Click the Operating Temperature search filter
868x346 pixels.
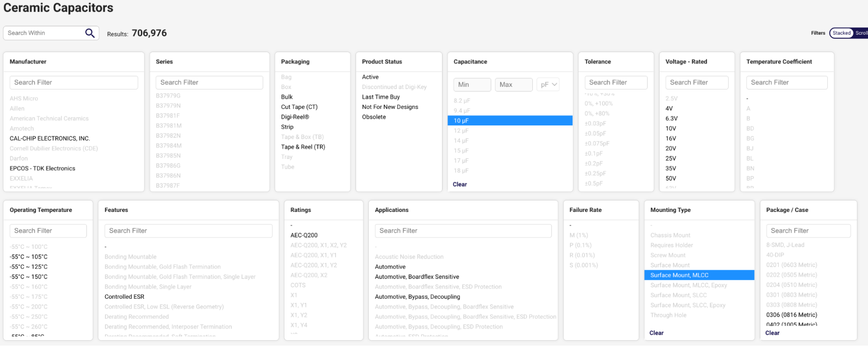(x=48, y=231)
